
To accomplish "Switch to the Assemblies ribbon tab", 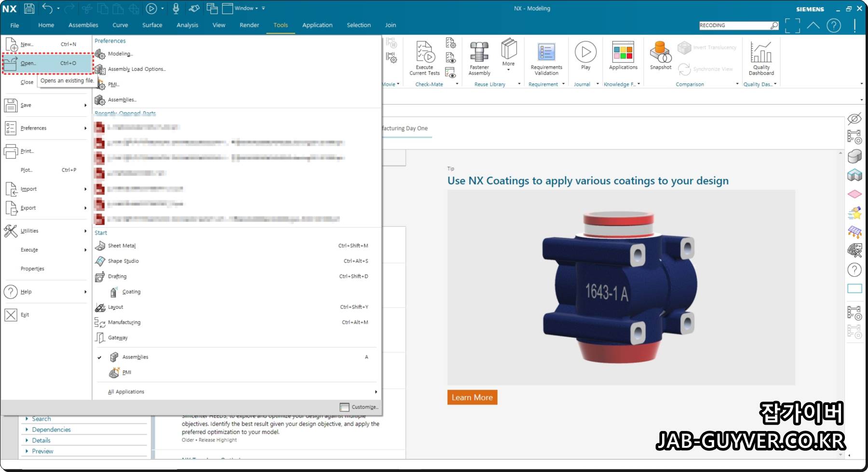I will click(83, 25).
